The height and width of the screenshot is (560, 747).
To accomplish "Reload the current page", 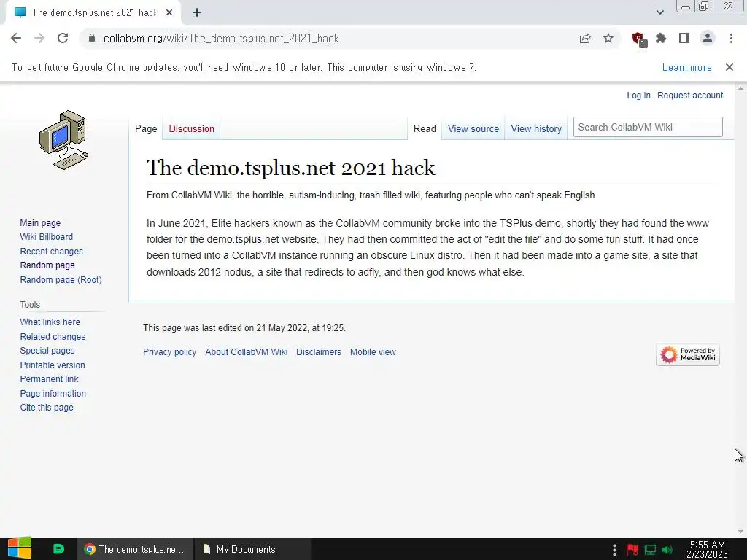I will pos(63,39).
